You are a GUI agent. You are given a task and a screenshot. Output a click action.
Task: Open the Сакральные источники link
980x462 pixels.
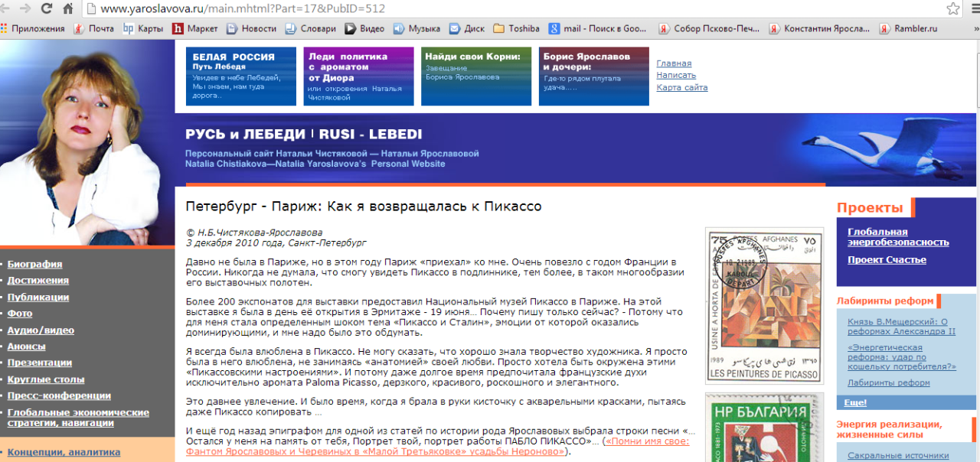(x=898, y=456)
